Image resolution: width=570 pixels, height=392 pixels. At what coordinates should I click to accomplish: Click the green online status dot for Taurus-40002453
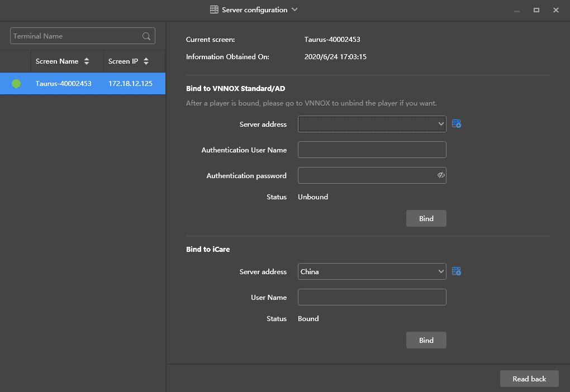(16, 84)
